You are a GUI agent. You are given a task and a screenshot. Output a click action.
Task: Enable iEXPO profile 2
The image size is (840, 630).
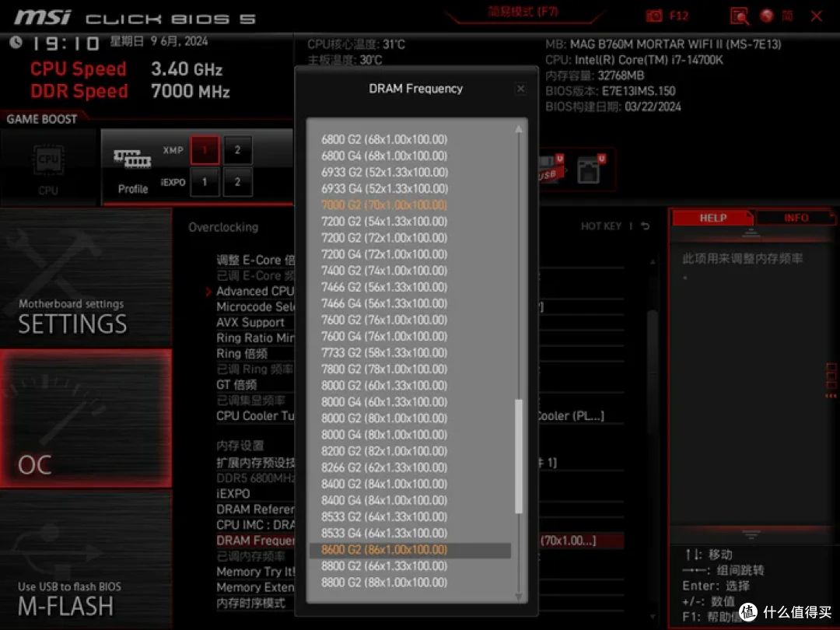pyautogui.click(x=237, y=182)
